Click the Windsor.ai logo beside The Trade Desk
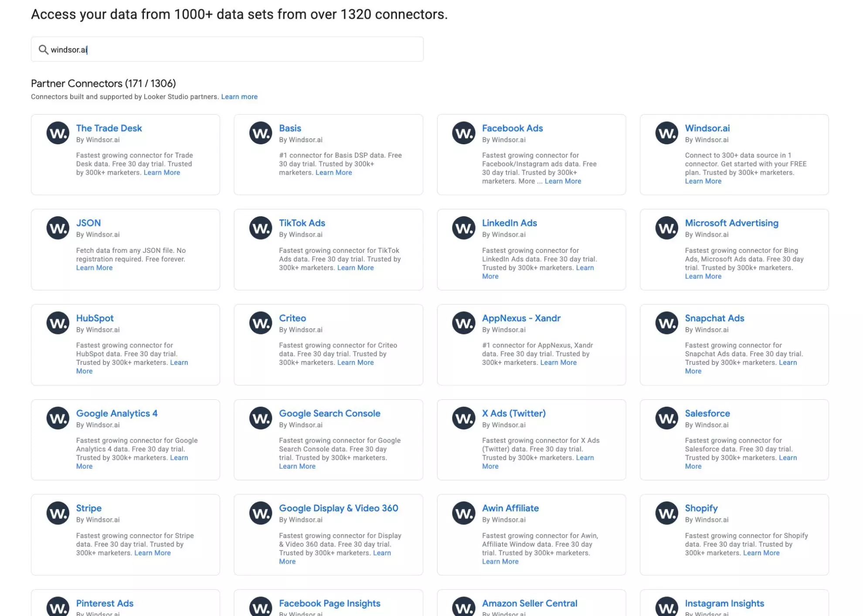 coord(58,133)
